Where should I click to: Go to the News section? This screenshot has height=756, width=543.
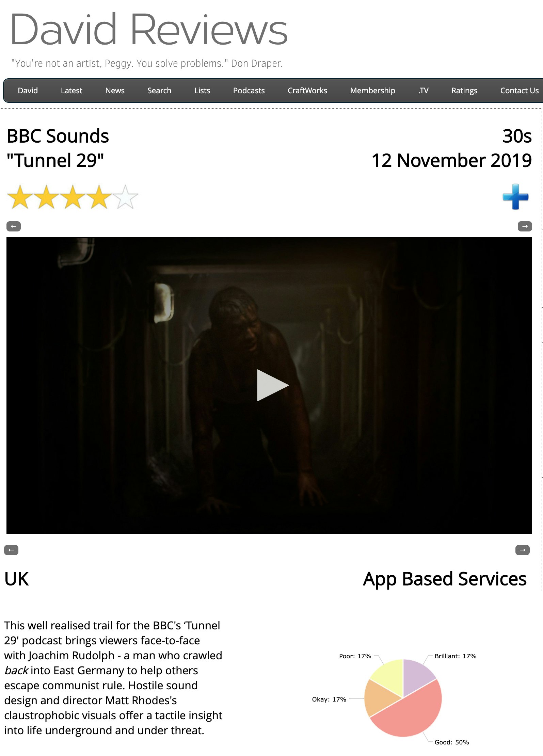[115, 91]
